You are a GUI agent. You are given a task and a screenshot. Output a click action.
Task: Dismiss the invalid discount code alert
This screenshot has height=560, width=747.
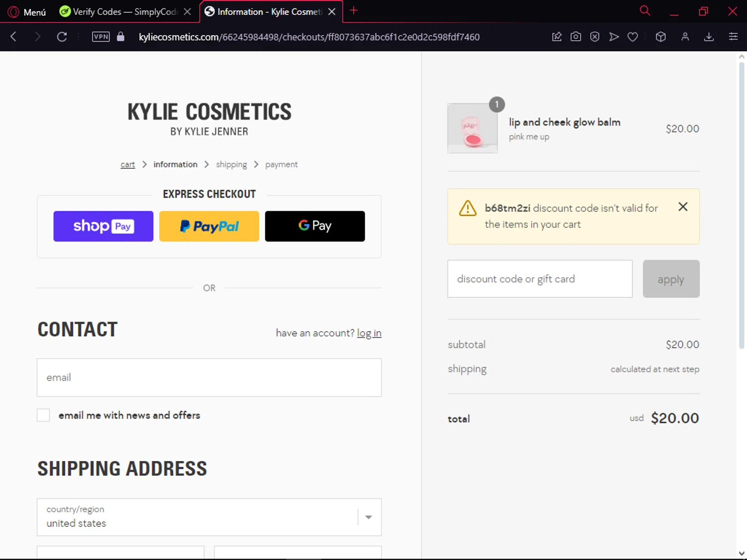click(683, 207)
